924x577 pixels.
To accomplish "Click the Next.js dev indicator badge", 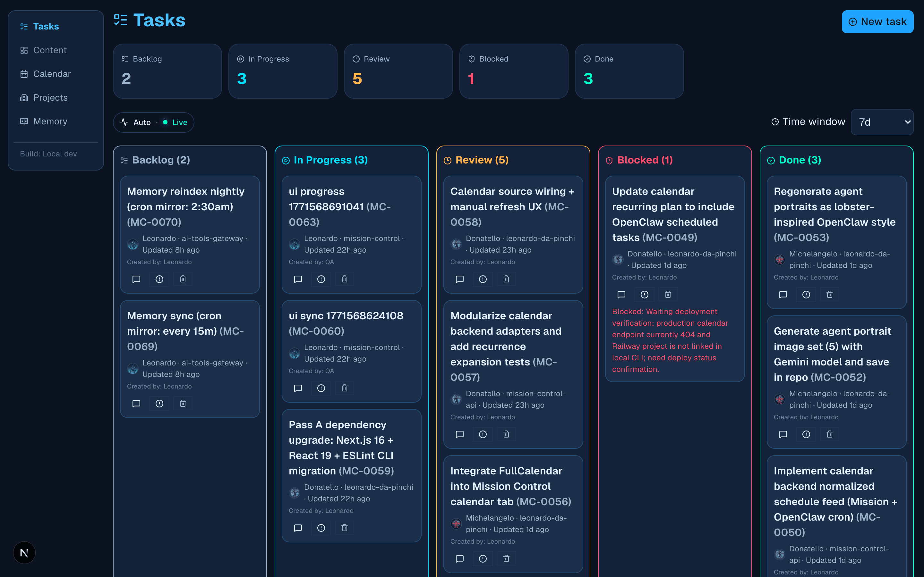I will tap(24, 552).
